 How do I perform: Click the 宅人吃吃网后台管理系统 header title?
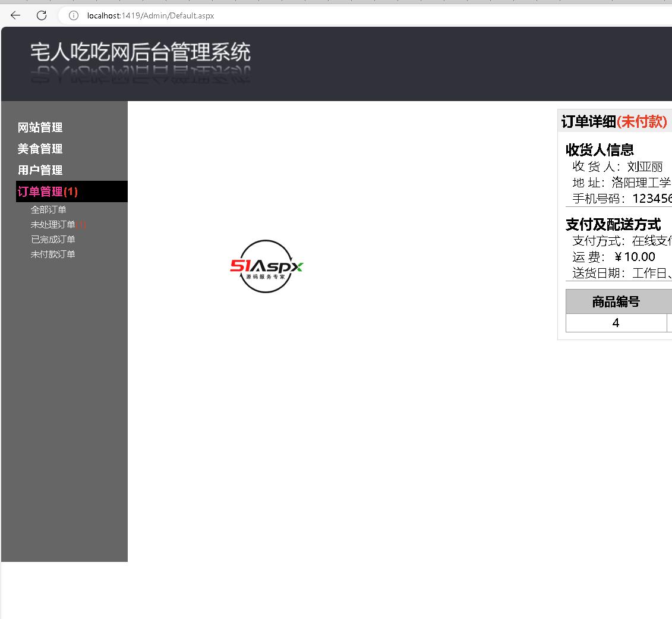point(140,52)
